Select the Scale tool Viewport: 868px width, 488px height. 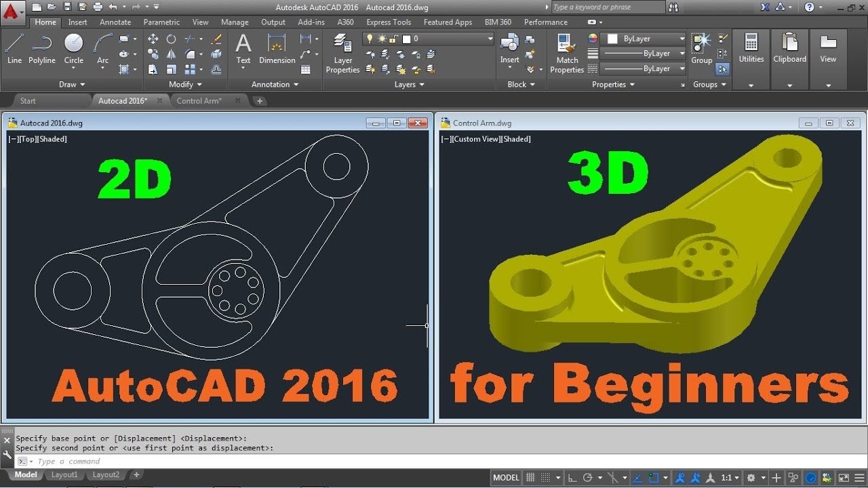172,69
